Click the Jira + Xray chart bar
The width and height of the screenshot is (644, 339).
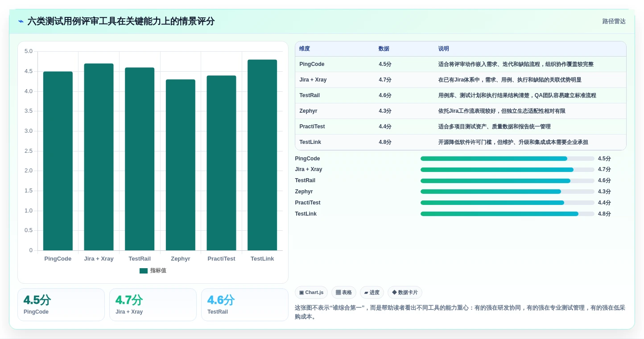click(99, 157)
